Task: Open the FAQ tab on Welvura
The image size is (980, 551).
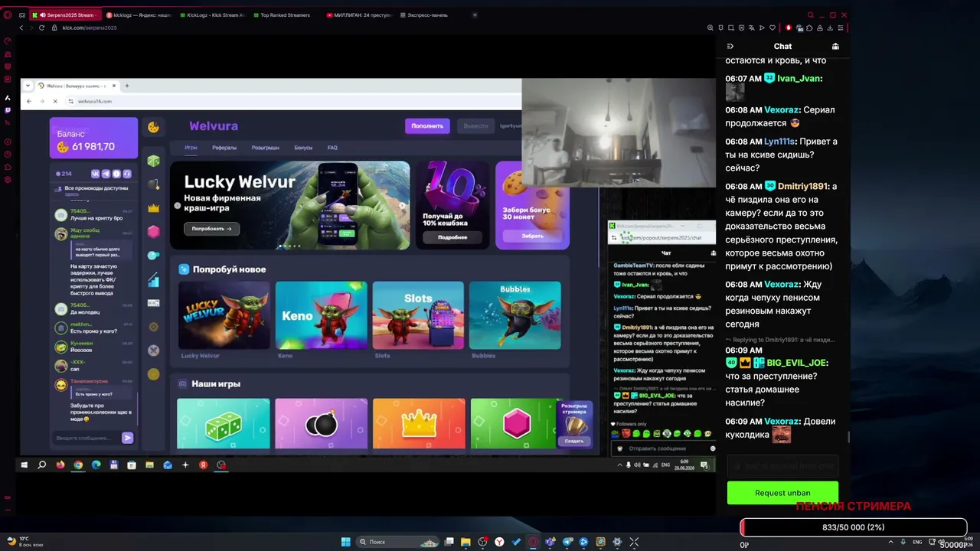Action: click(332, 148)
